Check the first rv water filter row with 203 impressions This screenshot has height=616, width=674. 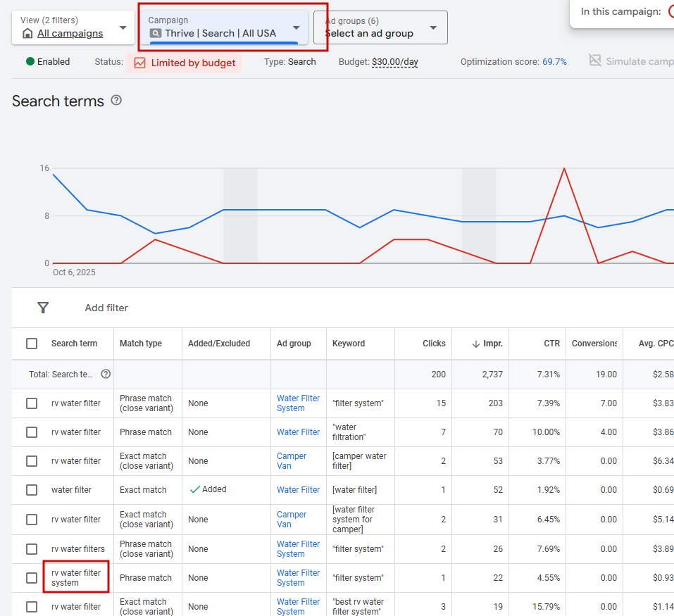(32, 403)
